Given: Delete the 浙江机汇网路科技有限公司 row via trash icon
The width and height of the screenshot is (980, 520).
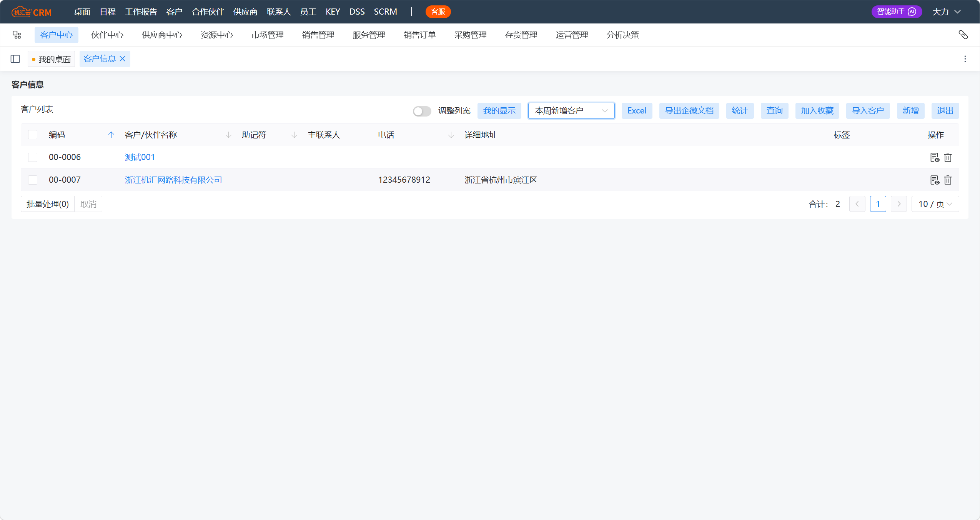Looking at the screenshot, I should (948, 180).
